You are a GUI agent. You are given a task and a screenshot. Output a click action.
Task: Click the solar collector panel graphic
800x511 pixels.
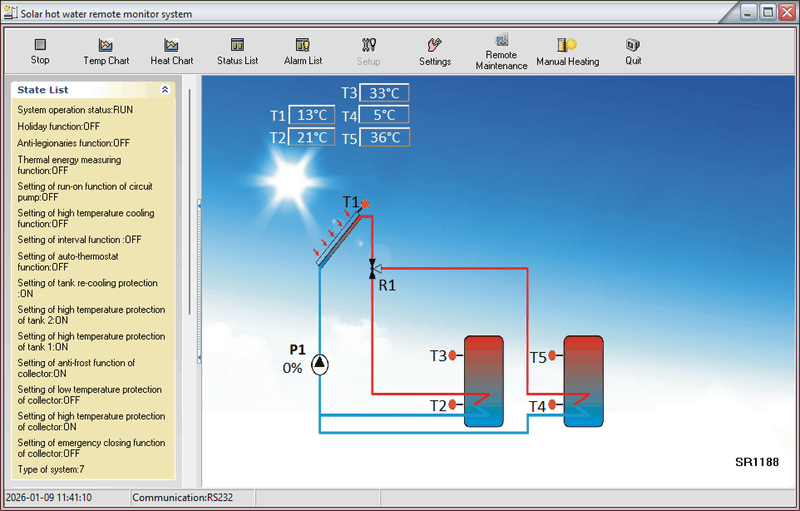tap(339, 240)
